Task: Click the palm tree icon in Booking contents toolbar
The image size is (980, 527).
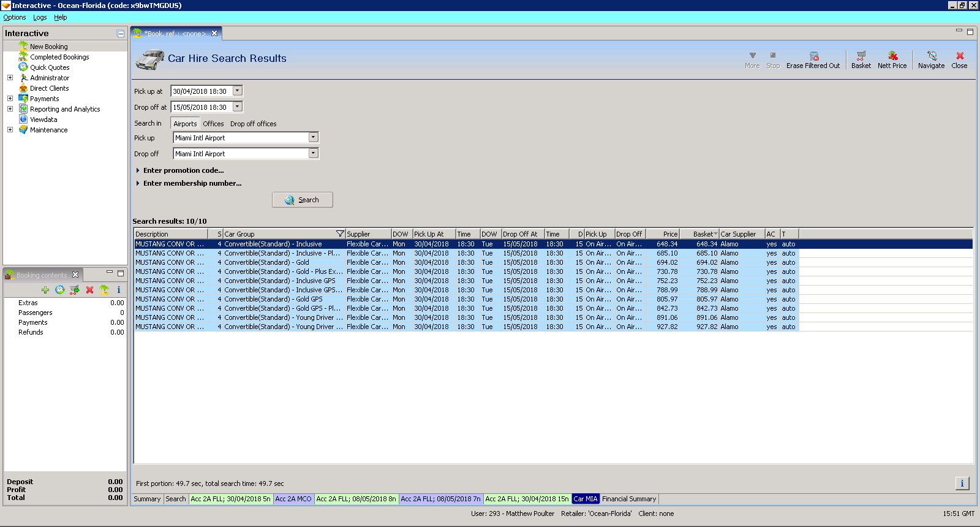Action: pyautogui.click(x=104, y=290)
